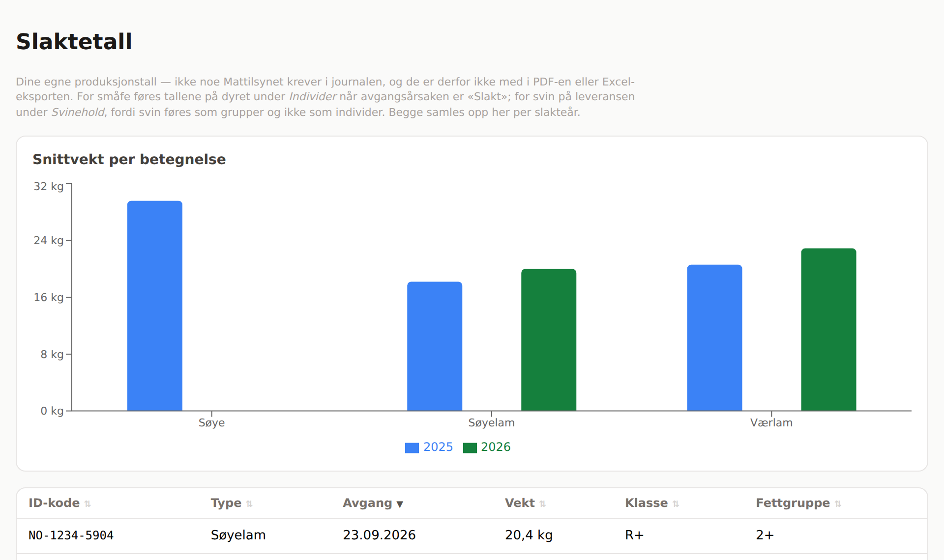944x560 pixels.
Task: Sort table by ID-kode column
Action: 59,503
